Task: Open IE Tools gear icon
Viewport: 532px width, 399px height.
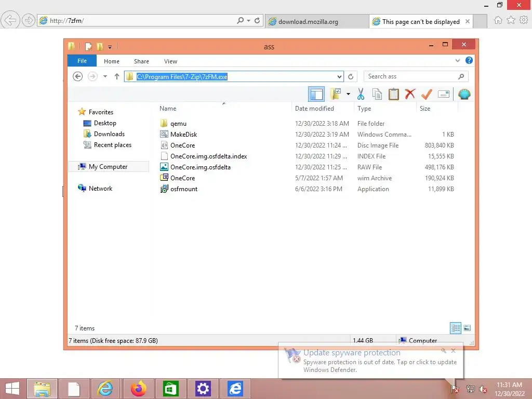Action: pos(524,20)
